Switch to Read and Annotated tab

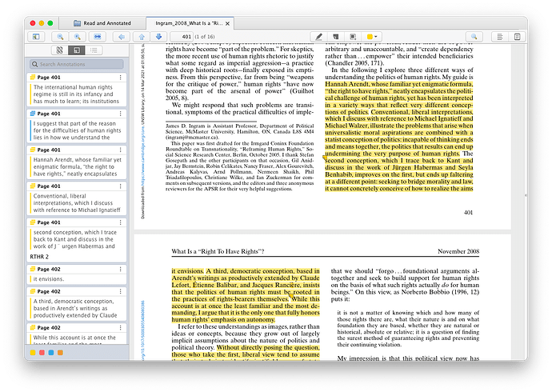pyautogui.click(x=102, y=23)
